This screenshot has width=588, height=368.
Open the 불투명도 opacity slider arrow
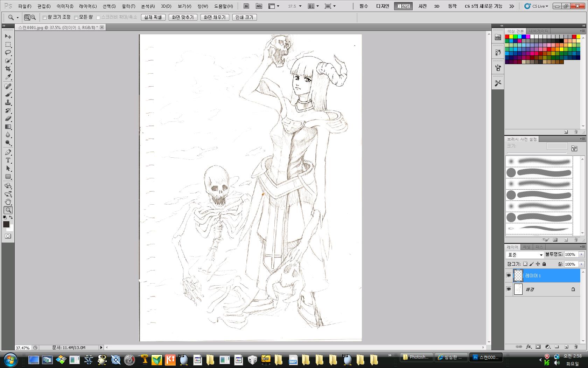coord(581,254)
